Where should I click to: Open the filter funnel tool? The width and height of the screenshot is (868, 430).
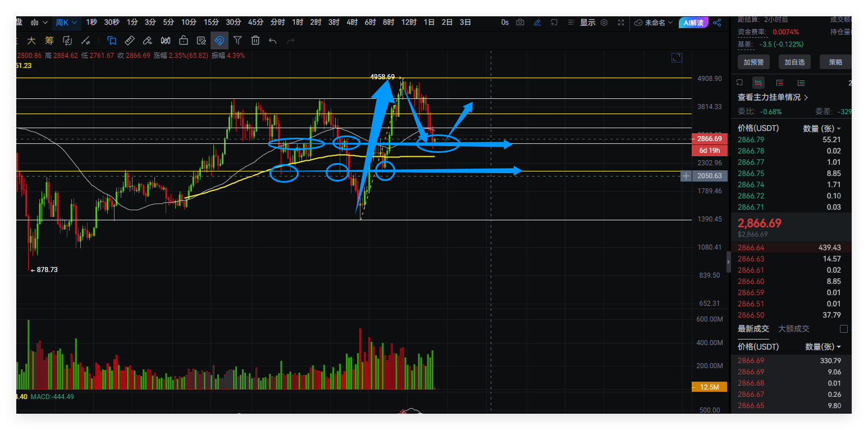pos(237,40)
